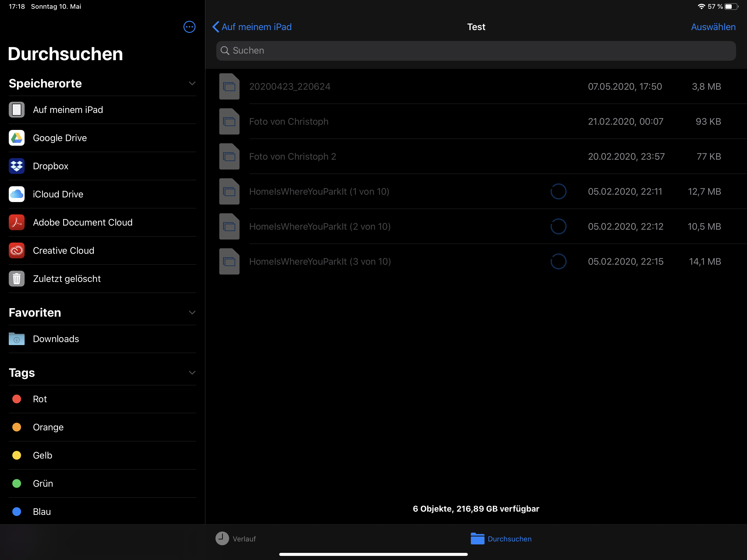The height and width of the screenshot is (560, 747).
Task: Select the Rot red tag
Action: pos(40,399)
